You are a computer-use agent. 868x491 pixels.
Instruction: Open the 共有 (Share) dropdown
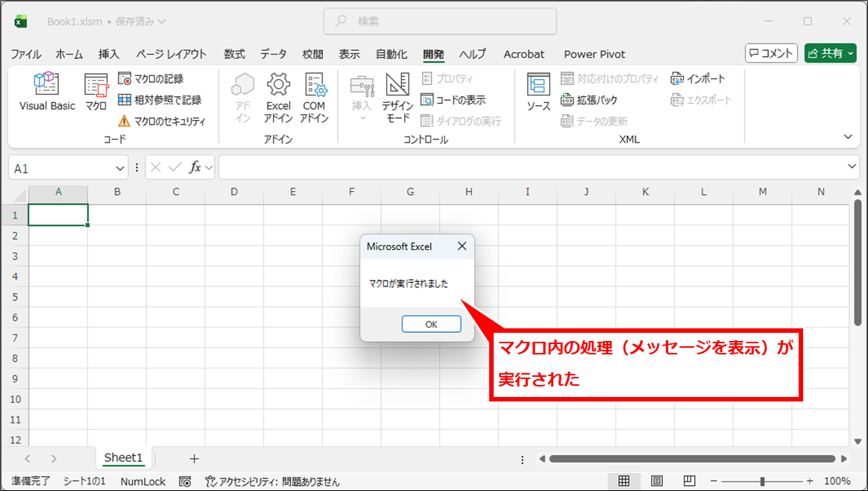830,53
